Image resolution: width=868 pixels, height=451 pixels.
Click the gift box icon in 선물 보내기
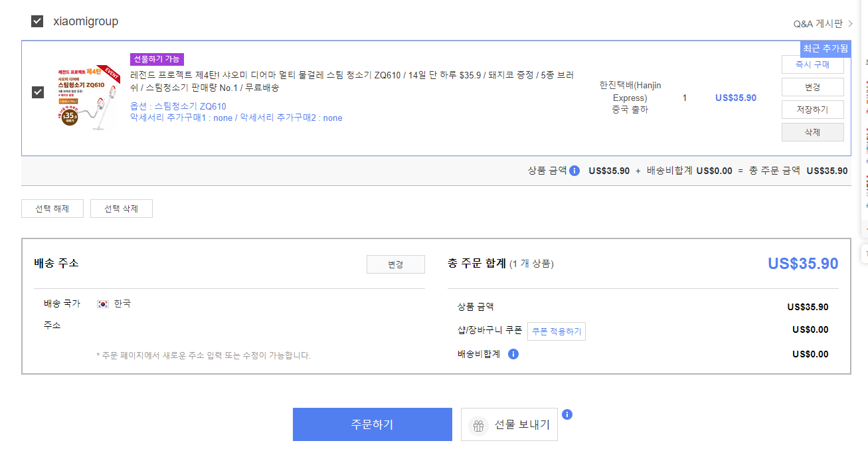pyautogui.click(x=478, y=425)
